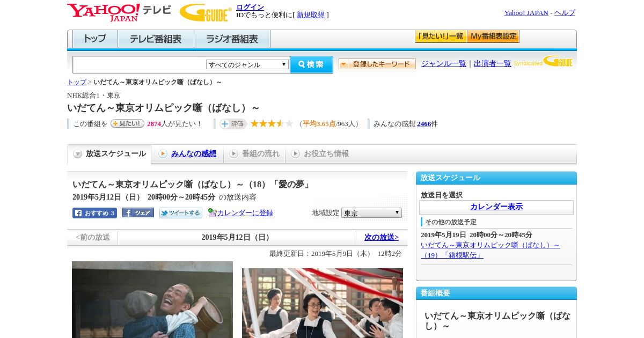Select the お役立ち情報 tab

(x=320, y=154)
